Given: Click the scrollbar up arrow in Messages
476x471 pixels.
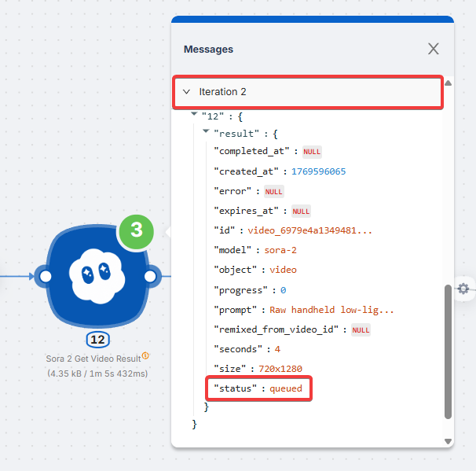Looking at the screenshot, I should pyautogui.click(x=448, y=83).
